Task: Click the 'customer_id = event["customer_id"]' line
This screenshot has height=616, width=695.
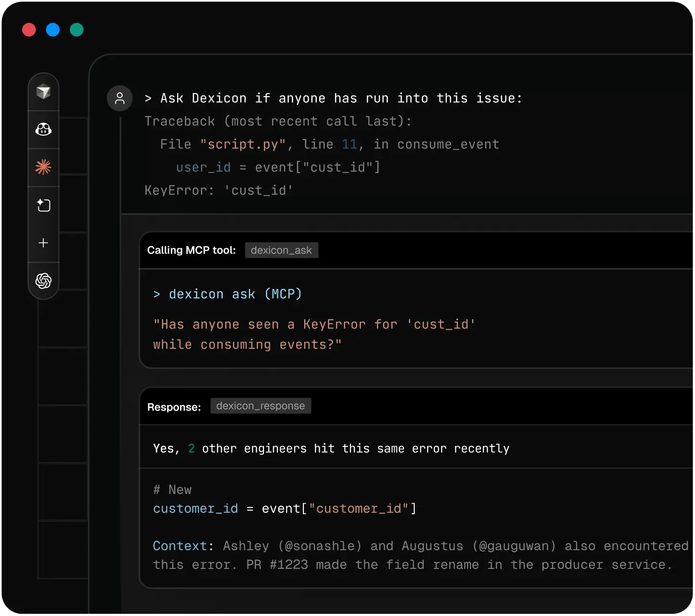Action: tap(285, 509)
